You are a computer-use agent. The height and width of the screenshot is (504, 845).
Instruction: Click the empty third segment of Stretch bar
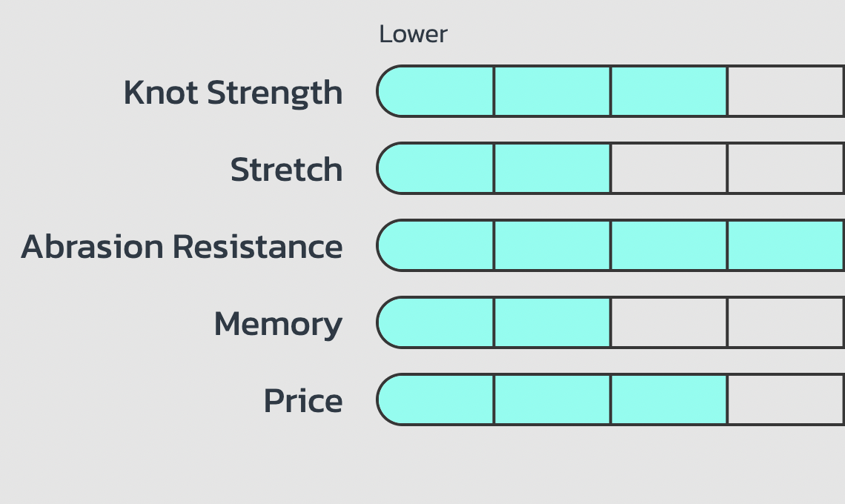tap(669, 168)
